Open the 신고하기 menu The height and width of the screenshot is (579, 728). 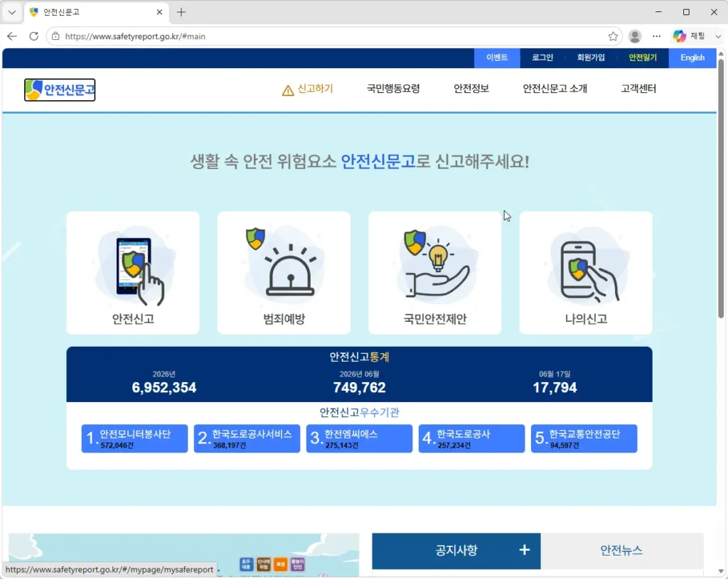(x=315, y=89)
